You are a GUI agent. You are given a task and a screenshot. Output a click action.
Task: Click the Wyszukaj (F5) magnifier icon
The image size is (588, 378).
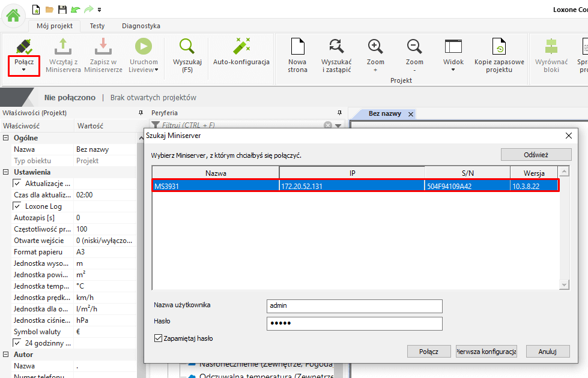point(187,47)
